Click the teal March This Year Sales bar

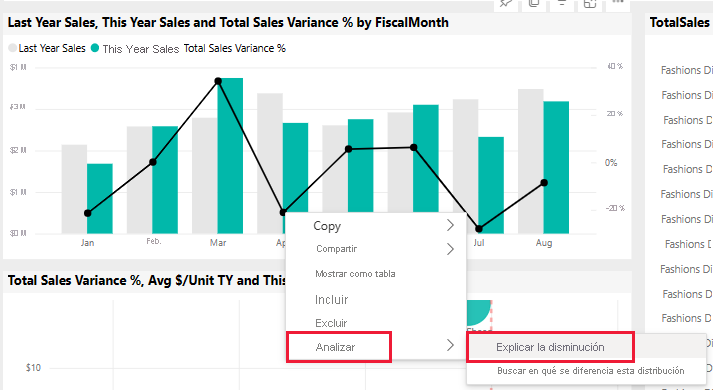click(x=230, y=155)
